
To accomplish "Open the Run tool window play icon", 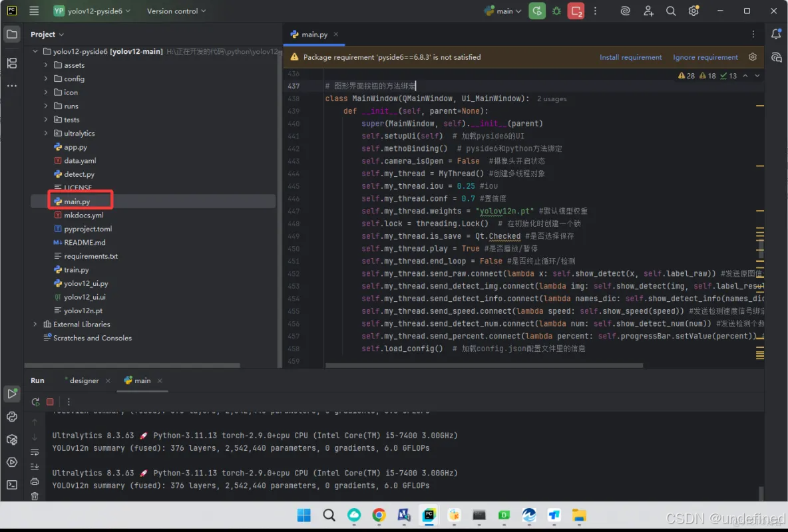I will 11,394.
